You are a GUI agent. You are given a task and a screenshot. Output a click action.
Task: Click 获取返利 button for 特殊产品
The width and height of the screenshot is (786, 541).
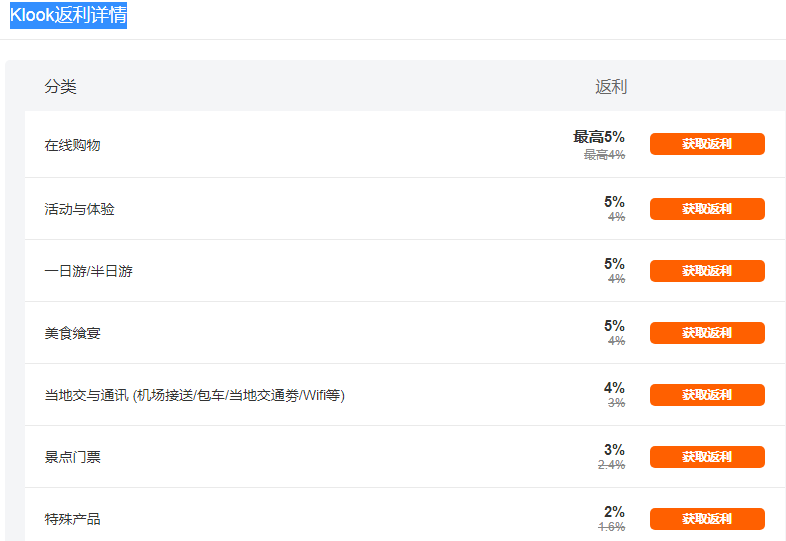tap(707, 519)
